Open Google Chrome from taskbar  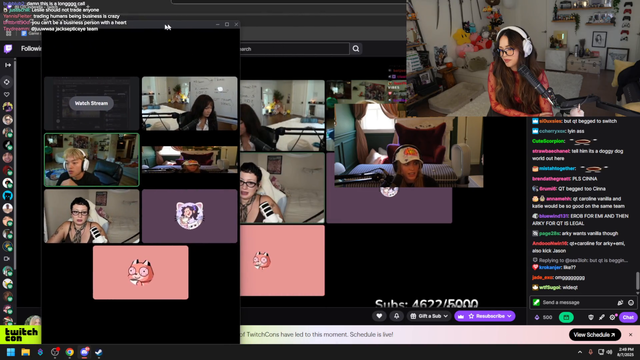[69, 352]
